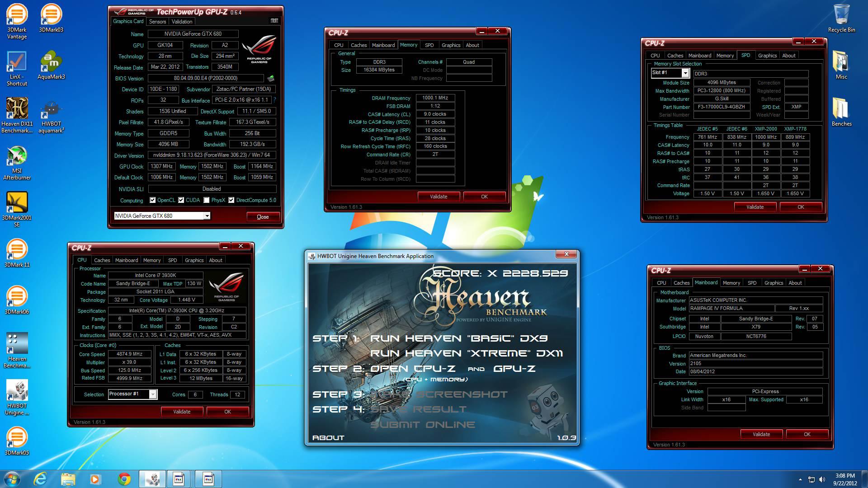The width and height of the screenshot is (868, 488).
Task: Switch to Validation tab in GPU-Z
Action: click(x=182, y=22)
